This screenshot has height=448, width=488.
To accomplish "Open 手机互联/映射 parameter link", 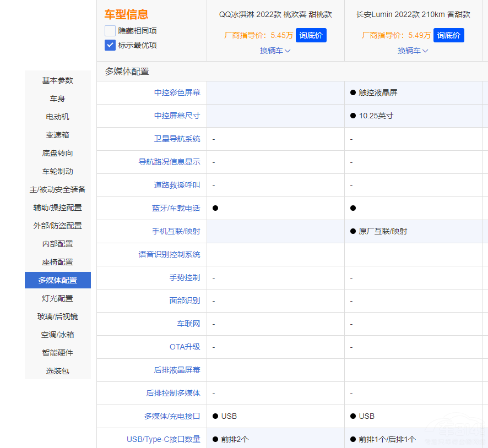I will coord(176,231).
